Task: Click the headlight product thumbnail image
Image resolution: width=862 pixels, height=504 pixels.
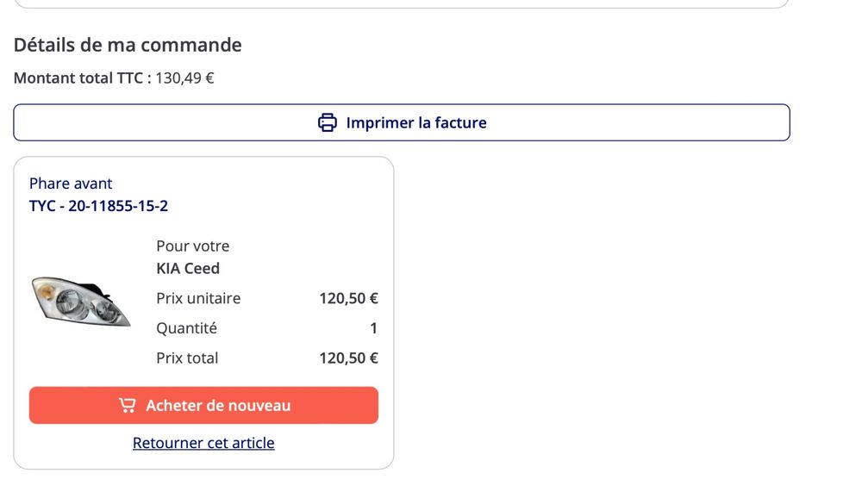Action: coord(81,302)
